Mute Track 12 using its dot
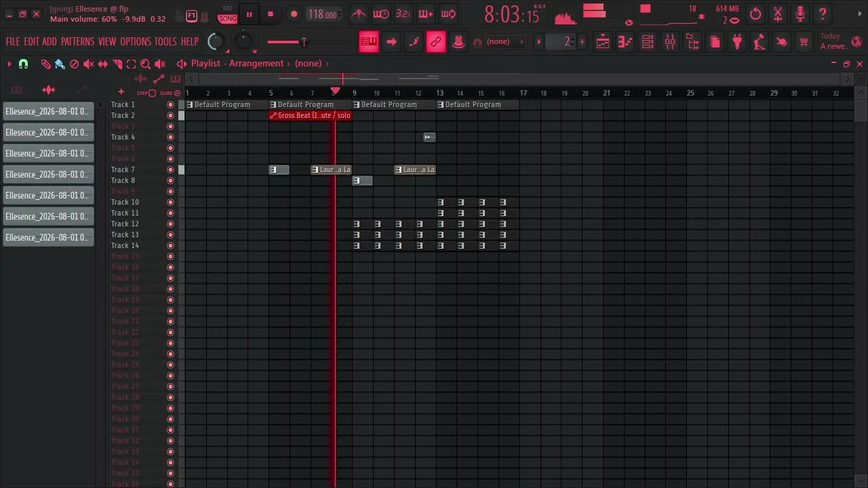Screen dimensions: 868x488 point(170,224)
